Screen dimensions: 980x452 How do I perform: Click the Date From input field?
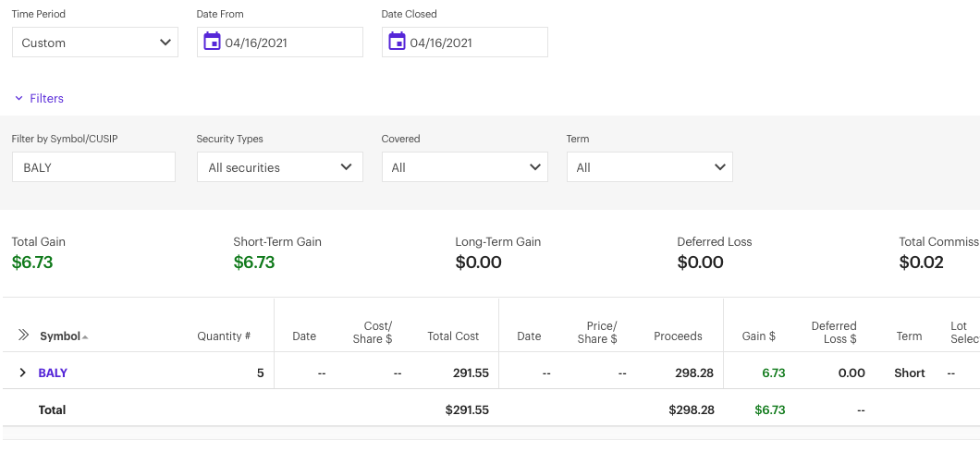pos(288,43)
